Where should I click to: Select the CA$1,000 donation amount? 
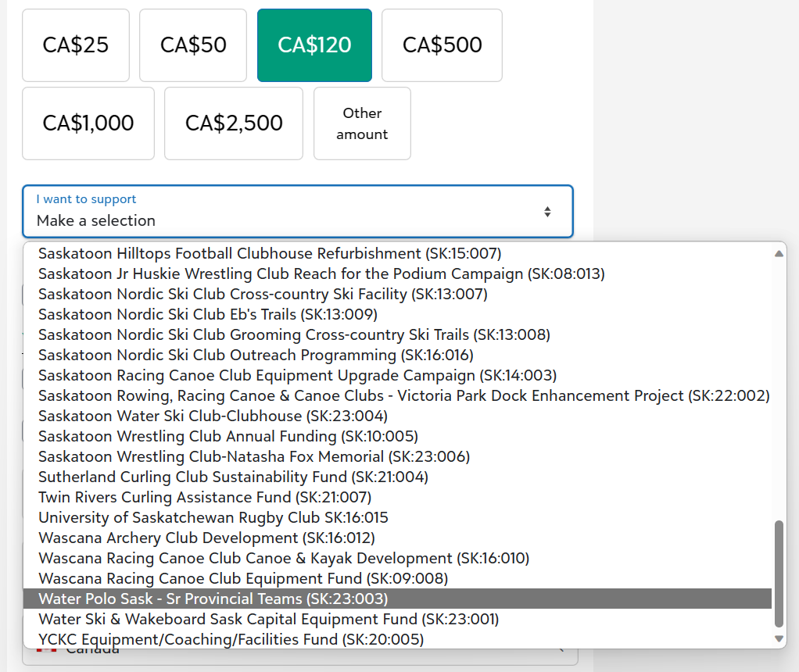(88, 123)
